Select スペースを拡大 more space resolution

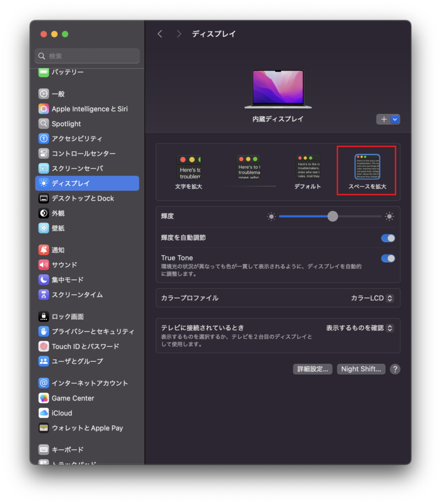pos(367,172)
